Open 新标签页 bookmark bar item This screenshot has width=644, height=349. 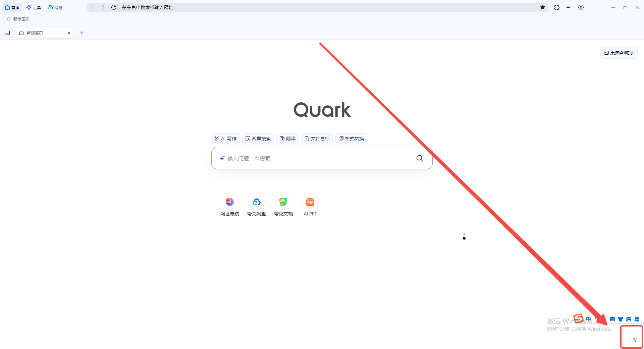(x=18, y=19)
